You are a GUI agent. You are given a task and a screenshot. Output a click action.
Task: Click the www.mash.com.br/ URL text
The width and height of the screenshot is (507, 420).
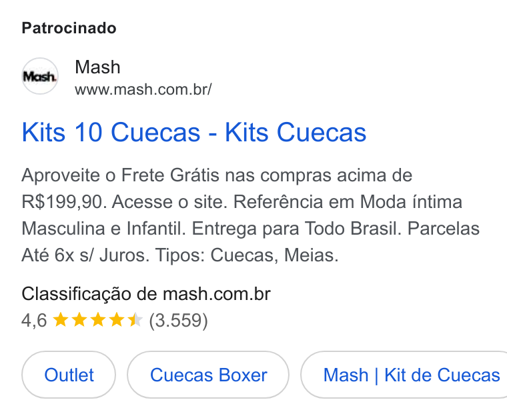tap(143, 89)
